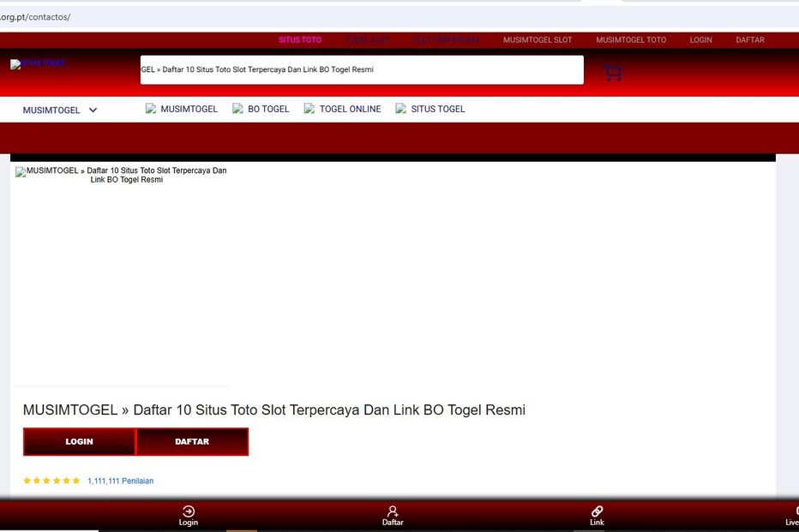Click the MUSIMTOGEL product image thumbnail

coord(121,274)
